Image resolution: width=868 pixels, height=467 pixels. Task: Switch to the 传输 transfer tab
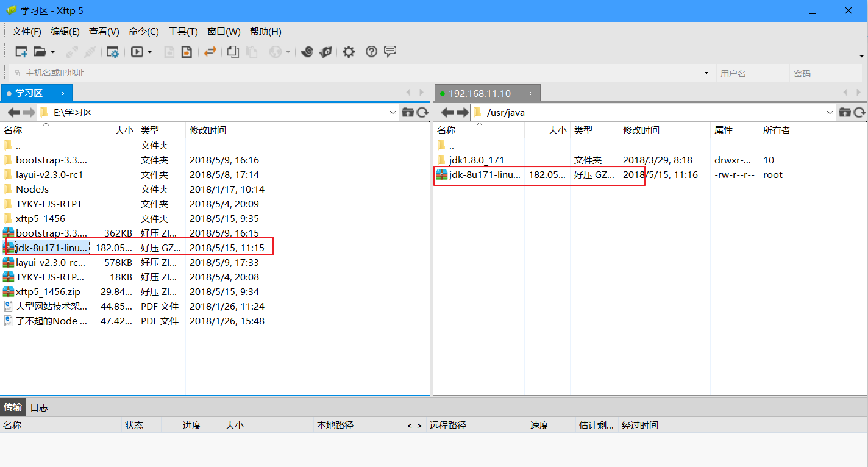[x=13, y=407]
